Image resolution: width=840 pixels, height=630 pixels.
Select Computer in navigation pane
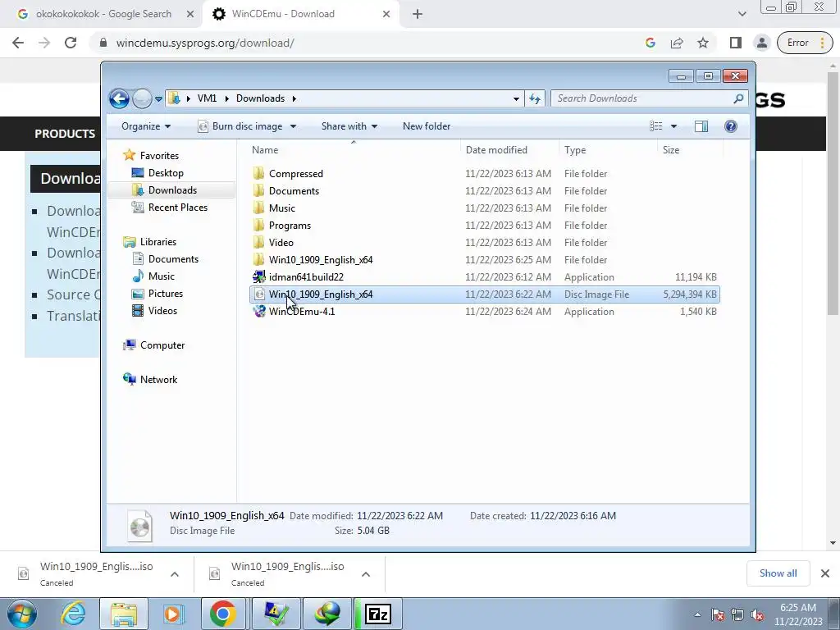162,345
